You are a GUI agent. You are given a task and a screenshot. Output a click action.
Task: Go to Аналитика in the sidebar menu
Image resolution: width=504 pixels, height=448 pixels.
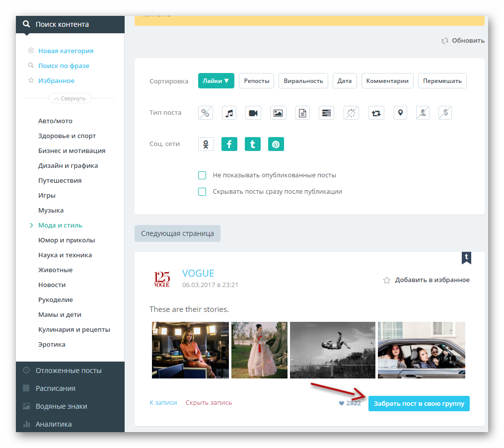(53, 424)
